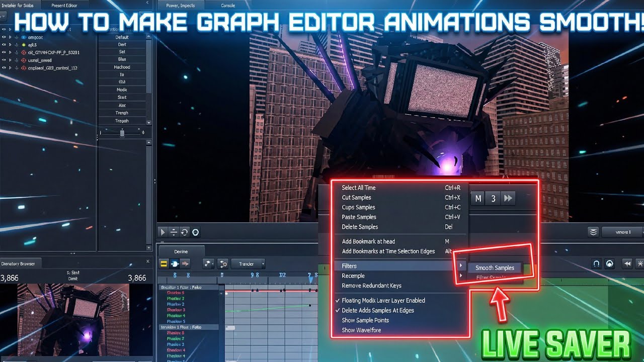
Task: Toggle visibility eye for amgcoc
Action: [4, 37]
